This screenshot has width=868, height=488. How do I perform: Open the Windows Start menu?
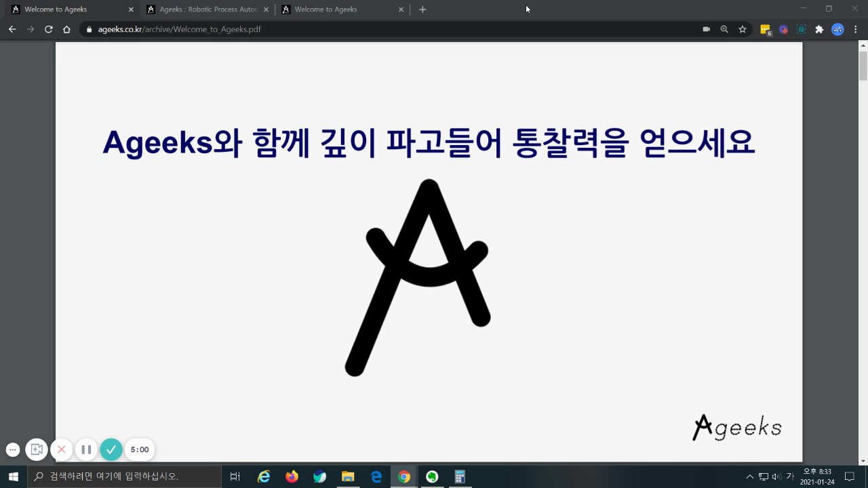coord(14,476)
